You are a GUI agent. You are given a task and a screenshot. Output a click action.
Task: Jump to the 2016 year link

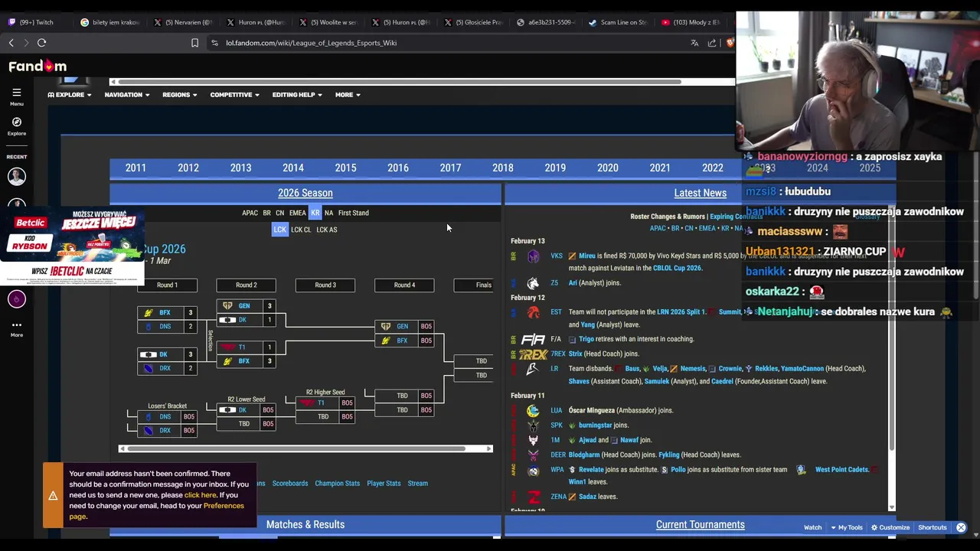pyautogui.click(x=397, y=168)
